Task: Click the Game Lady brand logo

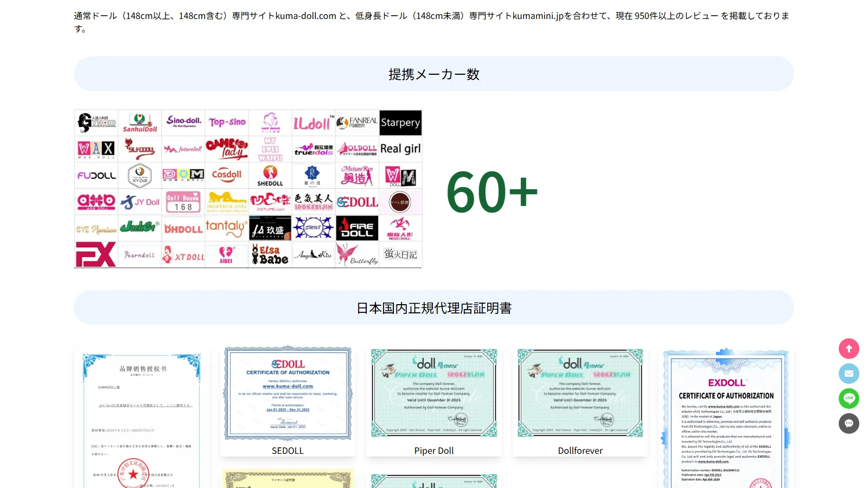Action: click(x=227, y=149)
